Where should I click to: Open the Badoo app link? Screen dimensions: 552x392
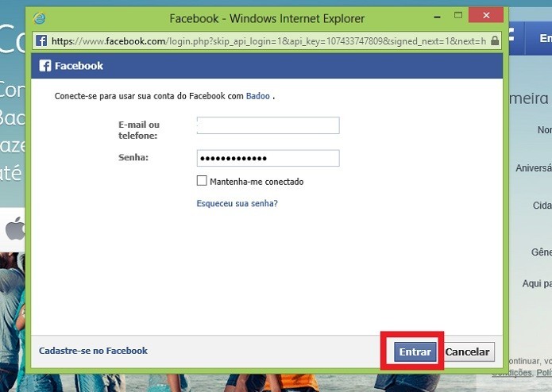(257, 96)
